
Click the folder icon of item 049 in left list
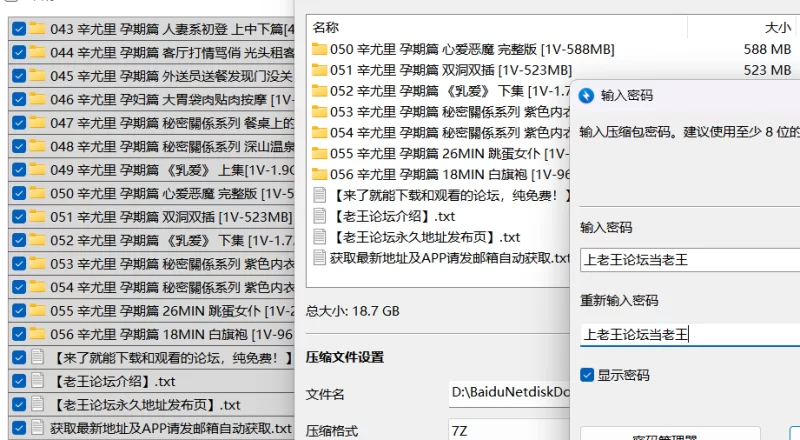point(37,169)
